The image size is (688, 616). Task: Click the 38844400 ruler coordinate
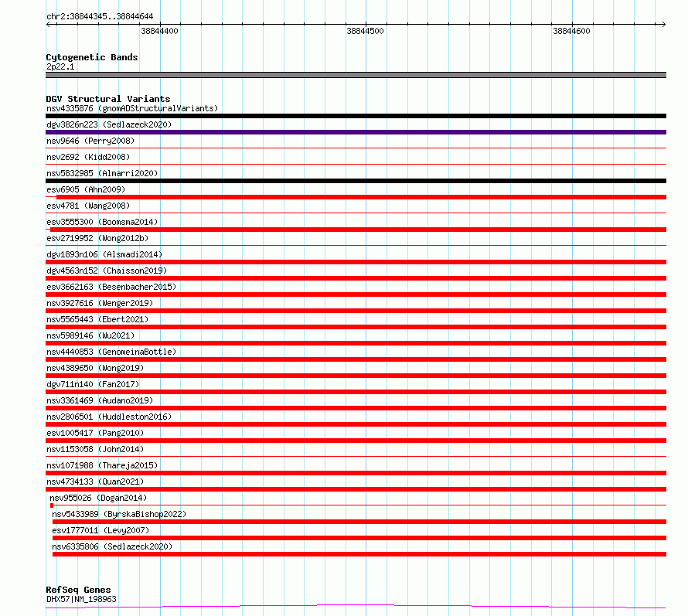[x=159, y=31]
